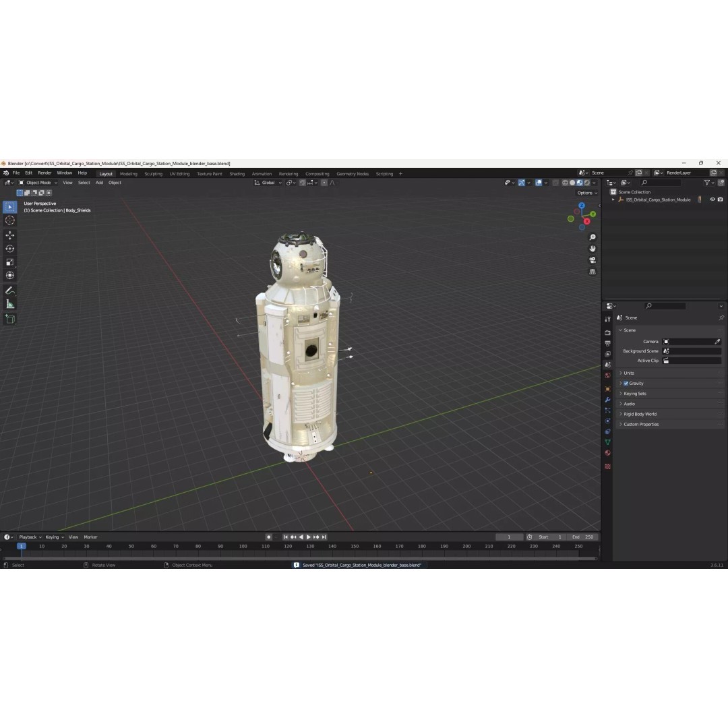Switch to the Modeling workspace tab
Viewport: 728px width, 728px height.
pyautogui.click(x=129, y=174)
